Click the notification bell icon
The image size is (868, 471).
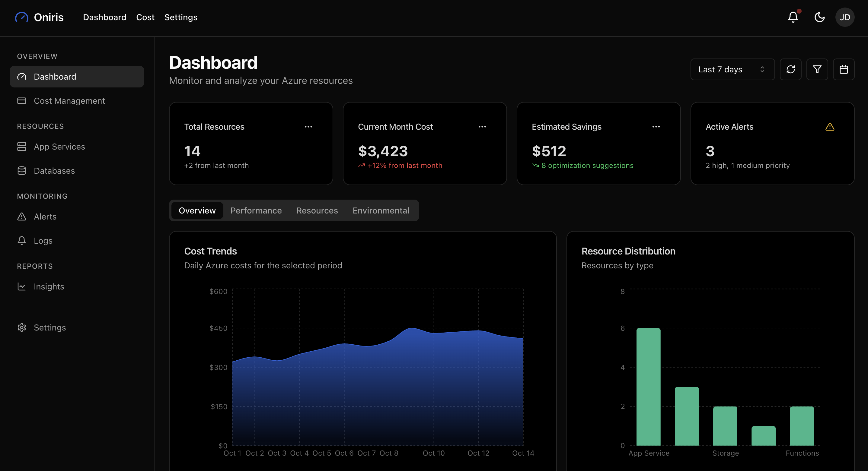click(793, 17)
